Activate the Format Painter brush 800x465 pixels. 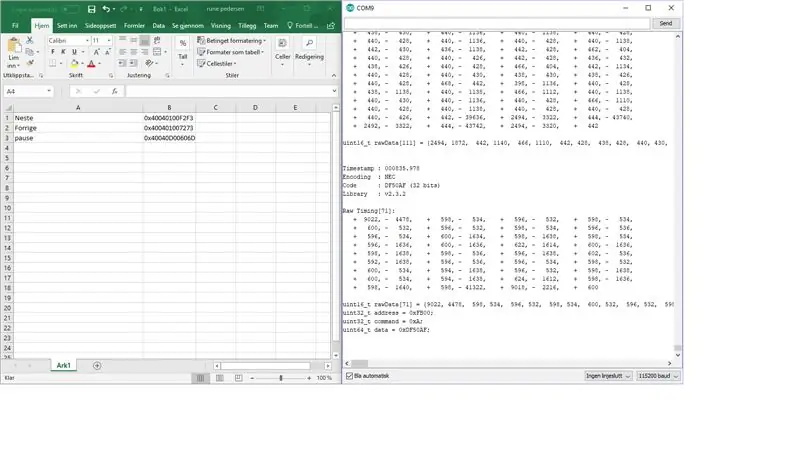[x=30, y=63]
